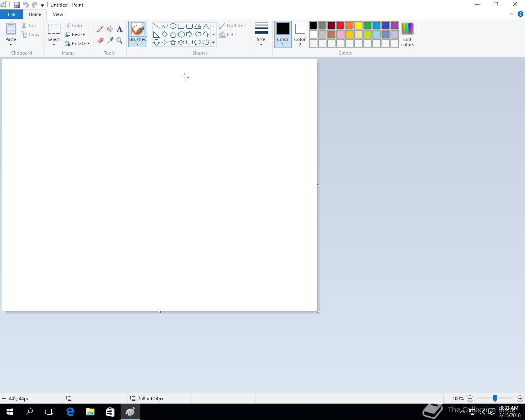Screen dimensions: 525x420
Task: Click the Undo arrow in title bar
Action: click(26, 5)
